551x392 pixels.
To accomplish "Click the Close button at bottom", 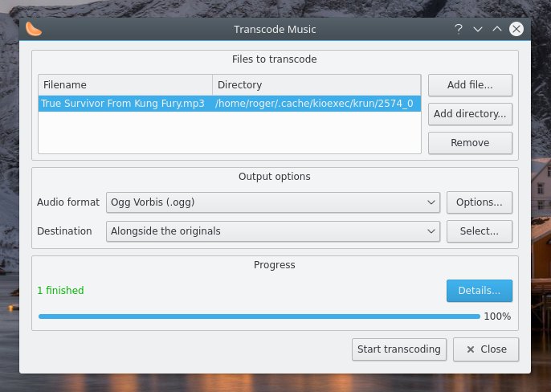I will (486, 349).
